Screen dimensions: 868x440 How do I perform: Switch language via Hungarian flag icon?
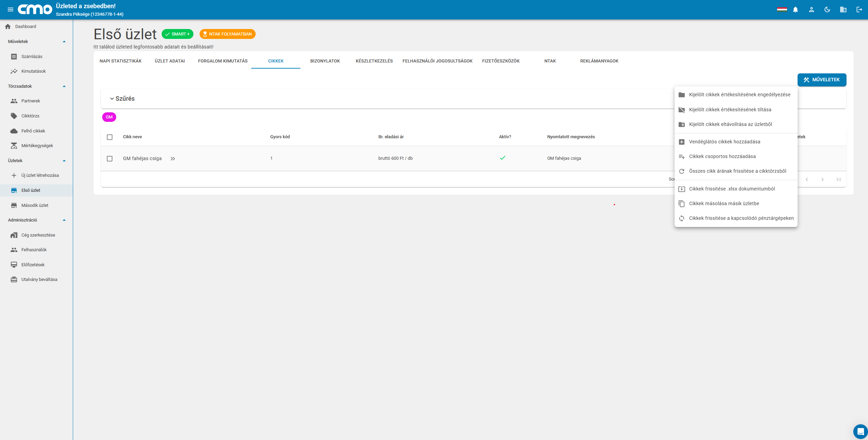[x=782, y=10]
